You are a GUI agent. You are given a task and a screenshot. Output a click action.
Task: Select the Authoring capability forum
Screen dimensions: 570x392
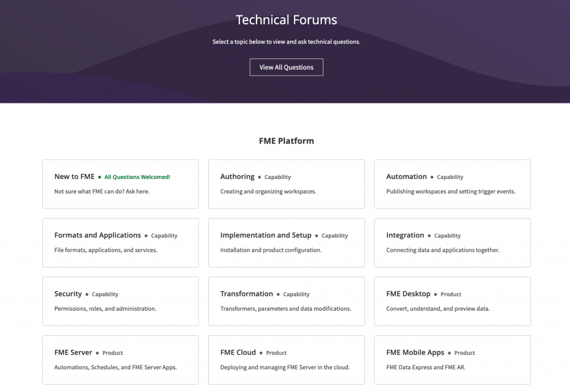tap(238, 176)
